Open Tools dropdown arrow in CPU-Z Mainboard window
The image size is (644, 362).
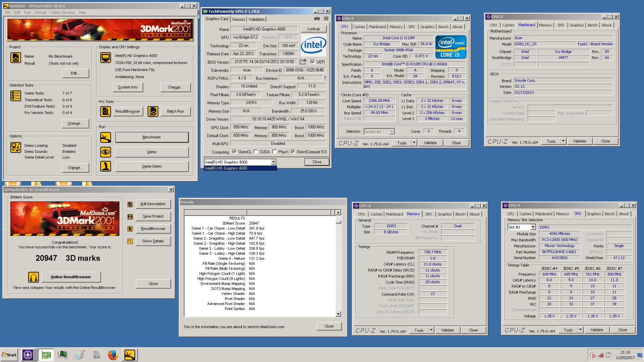click(563, 141)
